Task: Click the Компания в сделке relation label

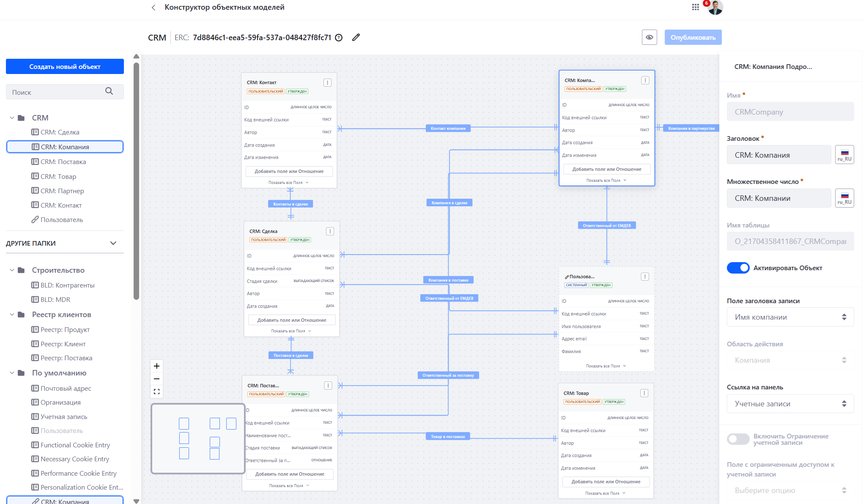Action: 449,203
